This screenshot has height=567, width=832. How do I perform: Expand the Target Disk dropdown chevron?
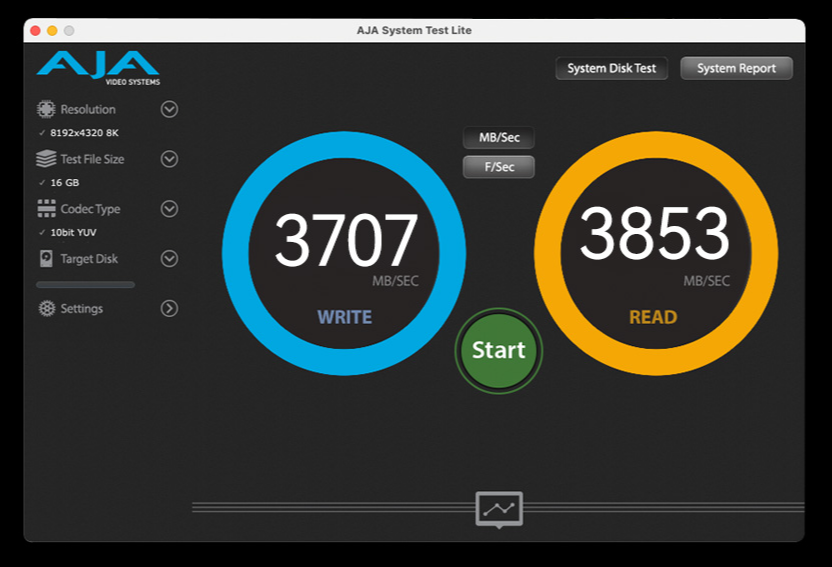[169, 259]
